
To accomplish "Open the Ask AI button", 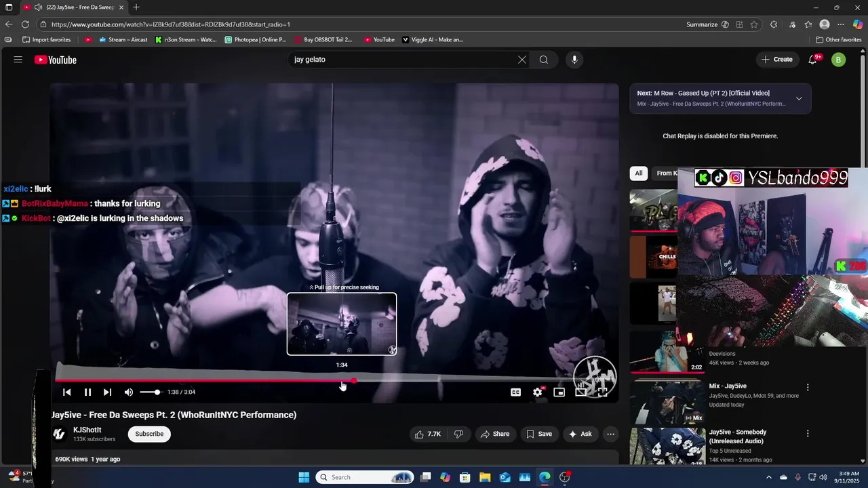I will [x=580, y=434].
